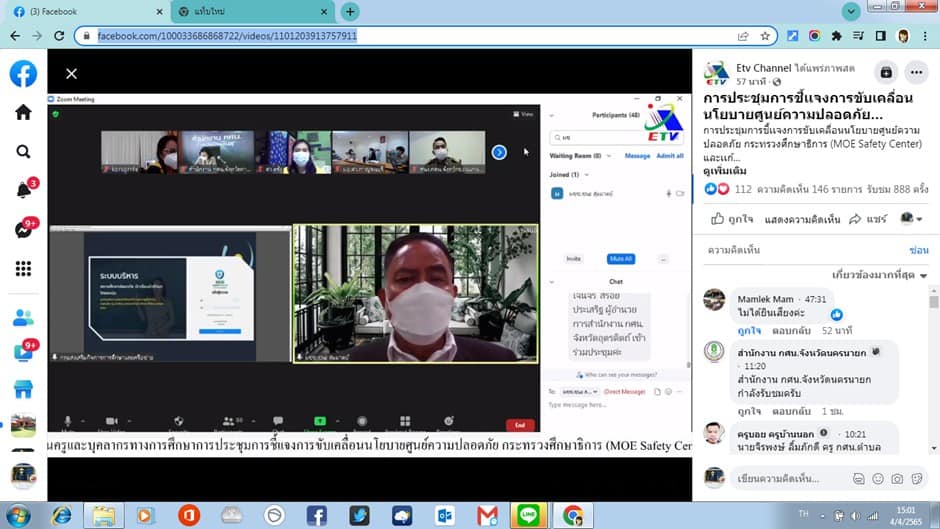
Task: Like the video with the ถูกใจ button
Action: 731,218
